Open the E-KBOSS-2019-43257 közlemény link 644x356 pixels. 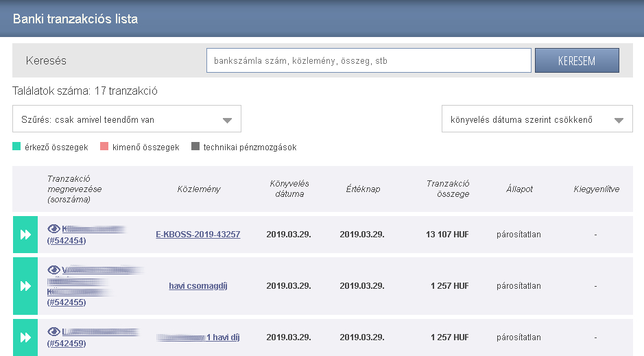(198, 235)
